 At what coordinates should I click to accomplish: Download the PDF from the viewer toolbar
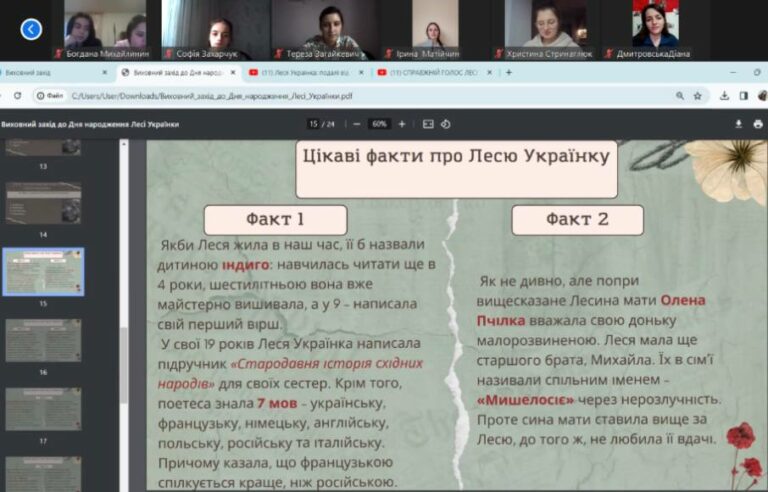click(739, 124)
